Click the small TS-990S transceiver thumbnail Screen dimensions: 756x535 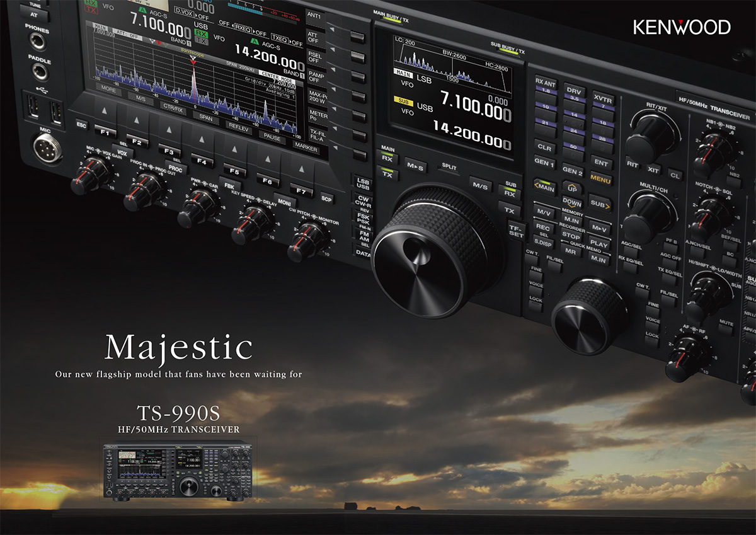point(178,470)
